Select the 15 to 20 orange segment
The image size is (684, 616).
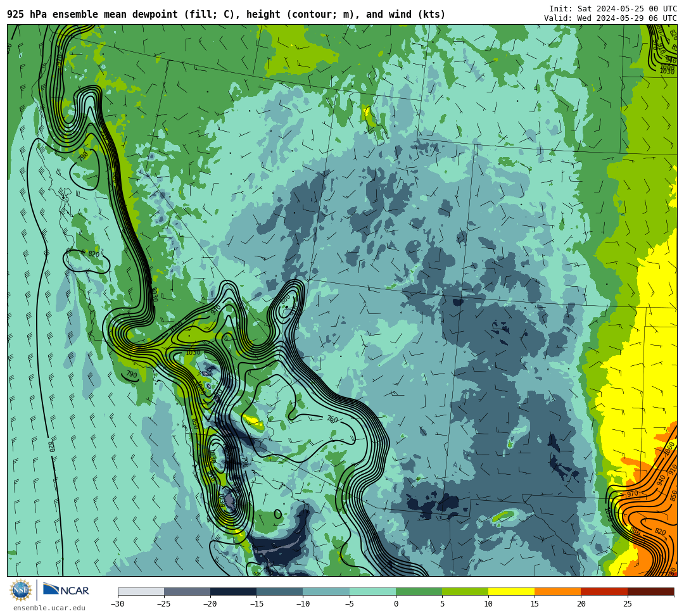(558, 591)
